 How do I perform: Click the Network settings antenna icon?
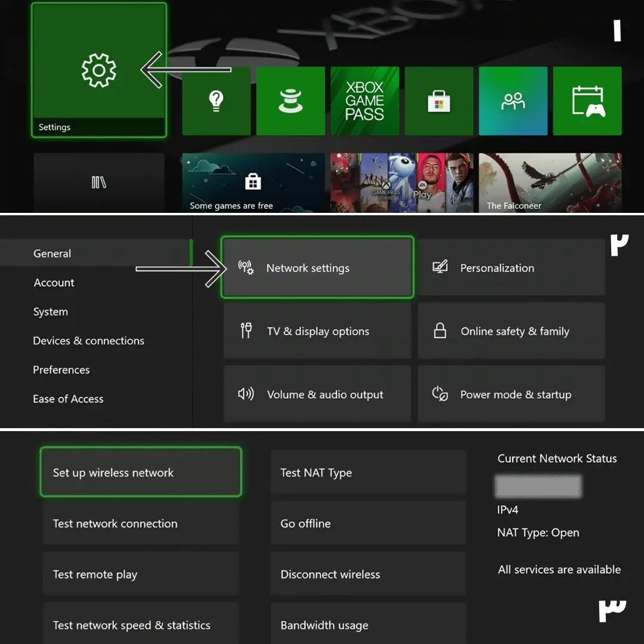tap(246, 267)
